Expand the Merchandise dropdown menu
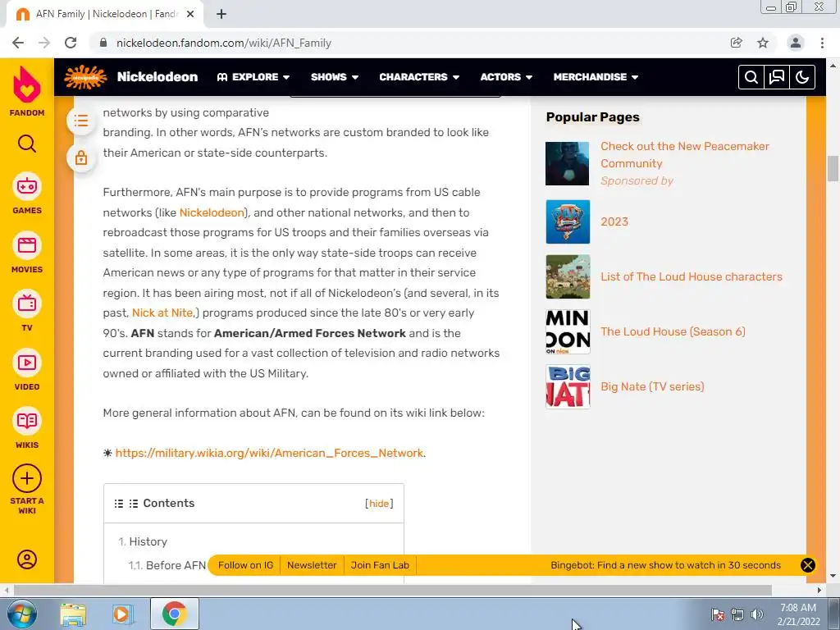The image size is (840, 630). [596, 77]
